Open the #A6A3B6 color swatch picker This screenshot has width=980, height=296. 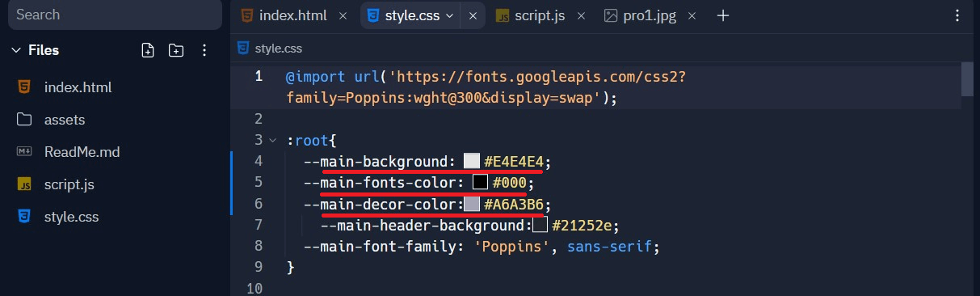click(472, 204)
